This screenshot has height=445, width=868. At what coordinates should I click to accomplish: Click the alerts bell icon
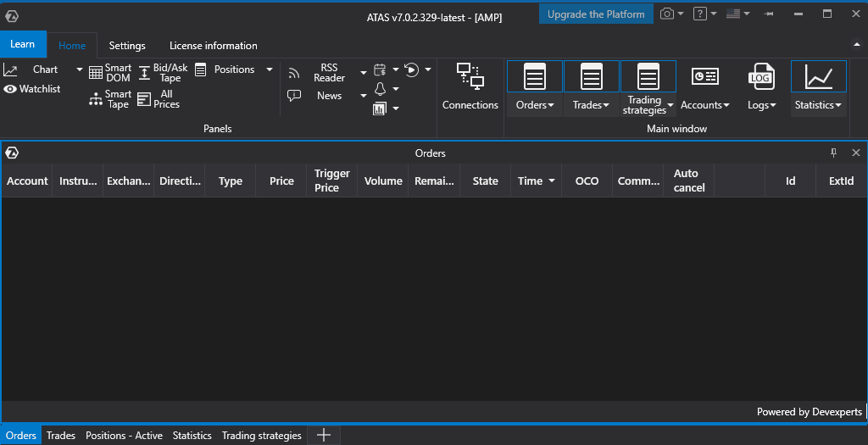coord(380,88)
